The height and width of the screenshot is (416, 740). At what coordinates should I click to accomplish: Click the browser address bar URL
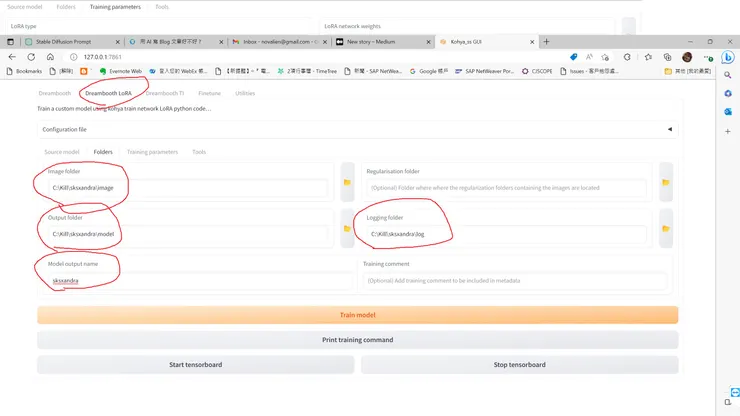point(102,57)
